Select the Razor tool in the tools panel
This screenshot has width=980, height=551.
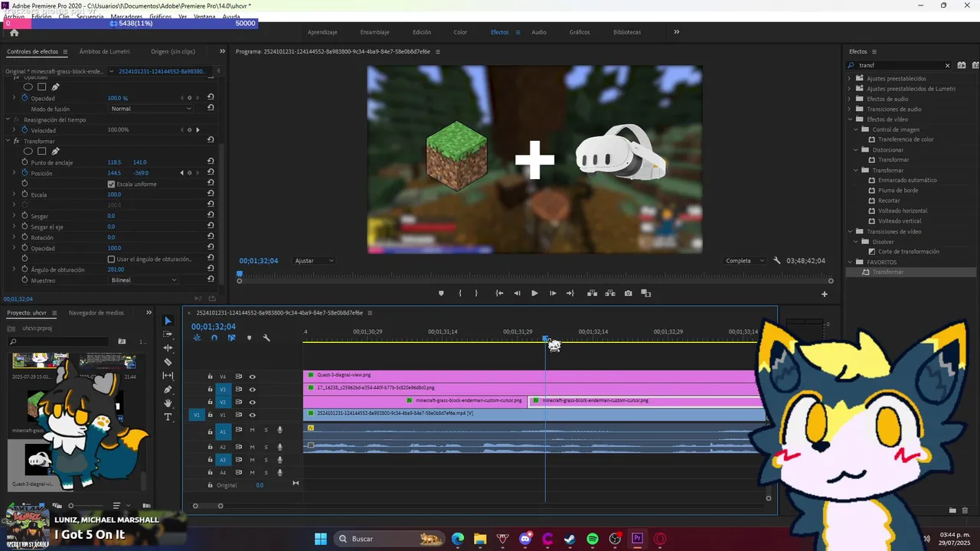coord(168,362)
